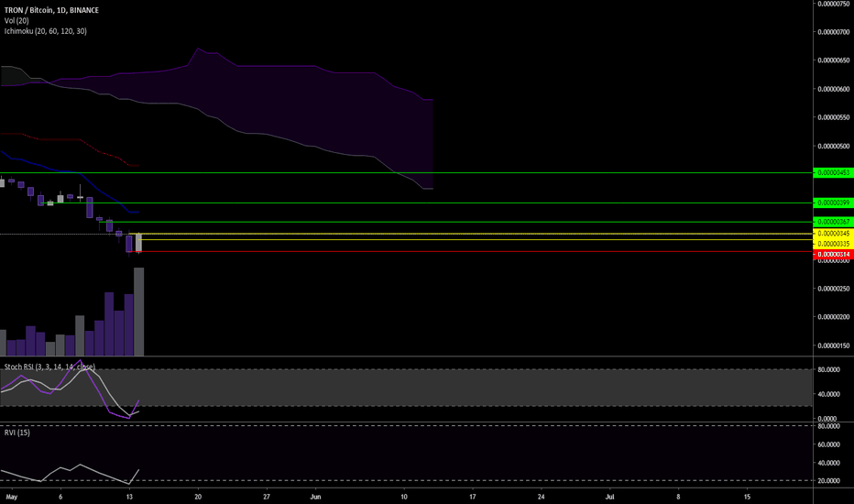The image size is (854, 504).
Task: Click date 27 on the time axis
Action: click(267, 497)
